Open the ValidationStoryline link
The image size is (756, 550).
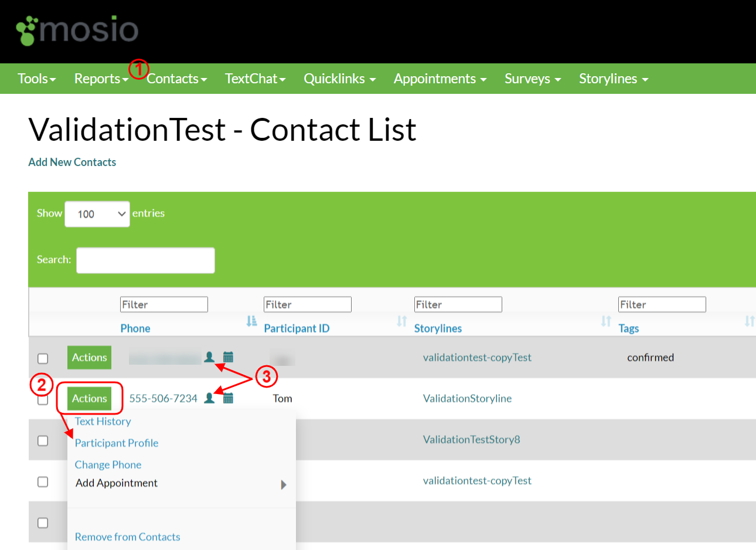[x=467, y=398]
